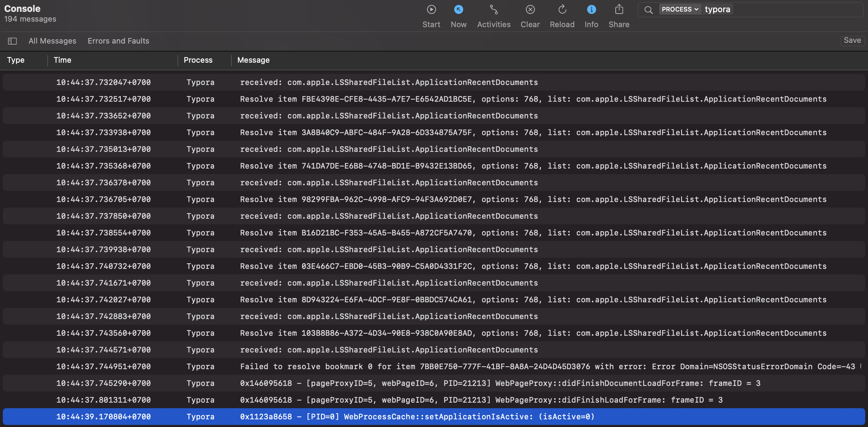
Task: Save the current typora search
Action: 852,40
